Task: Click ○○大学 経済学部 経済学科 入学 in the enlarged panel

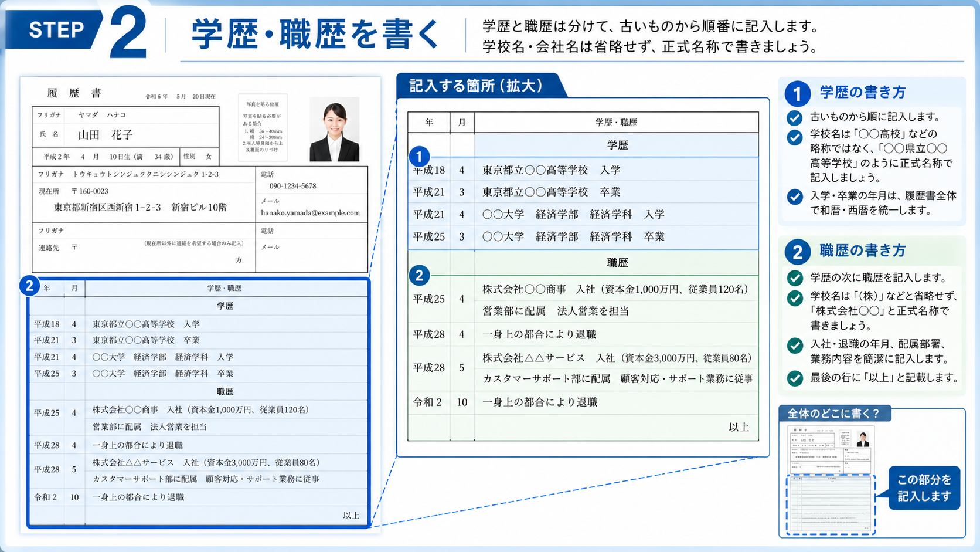Action: [574, 215]
